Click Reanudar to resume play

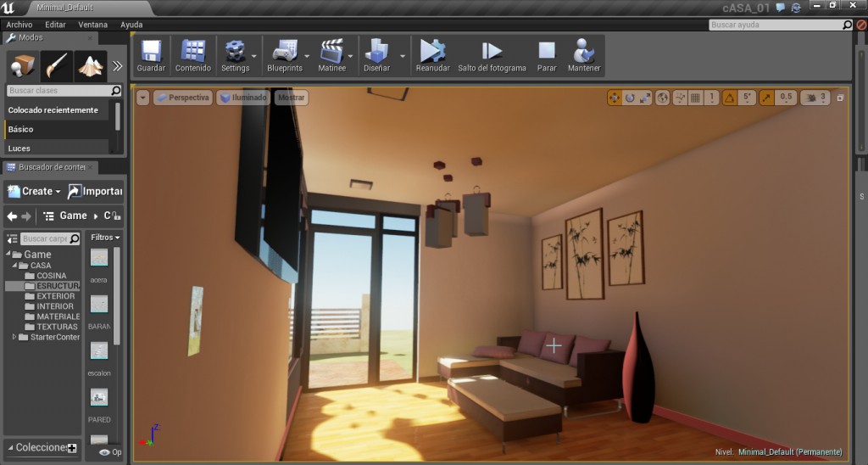pyautogui.click(x=432, y=55)
